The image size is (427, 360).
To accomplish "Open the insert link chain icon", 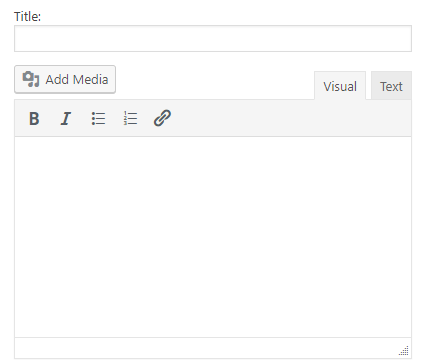I will coord(162,118).
